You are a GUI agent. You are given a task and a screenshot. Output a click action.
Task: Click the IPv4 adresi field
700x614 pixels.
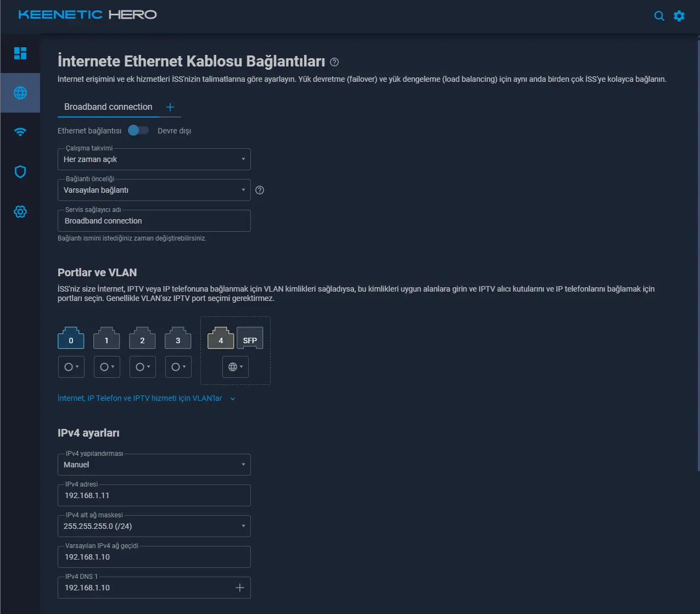[154, 495]
